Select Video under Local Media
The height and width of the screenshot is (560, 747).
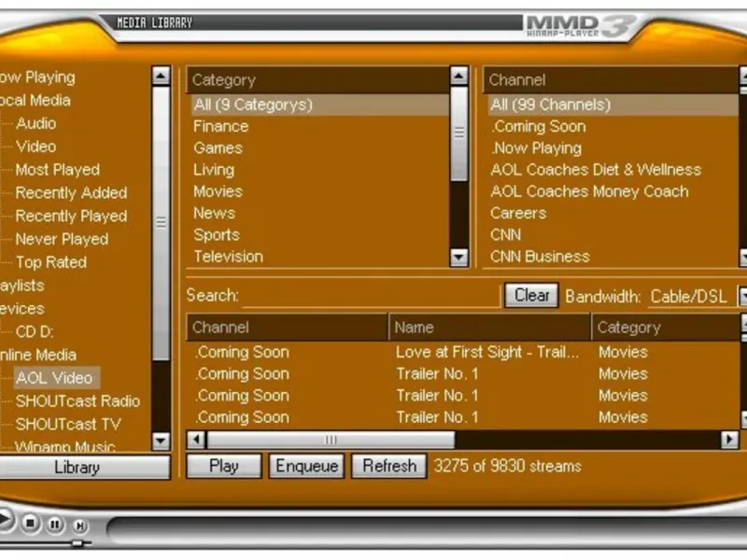tap(36, 147)
